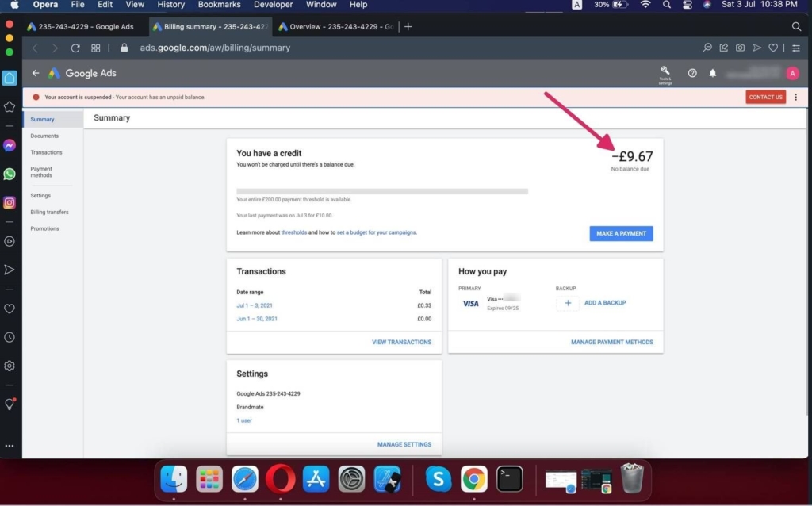Viewport: 812px width, 506px height.
Task: Click the Contact Us button
Action: coord(765,97)
